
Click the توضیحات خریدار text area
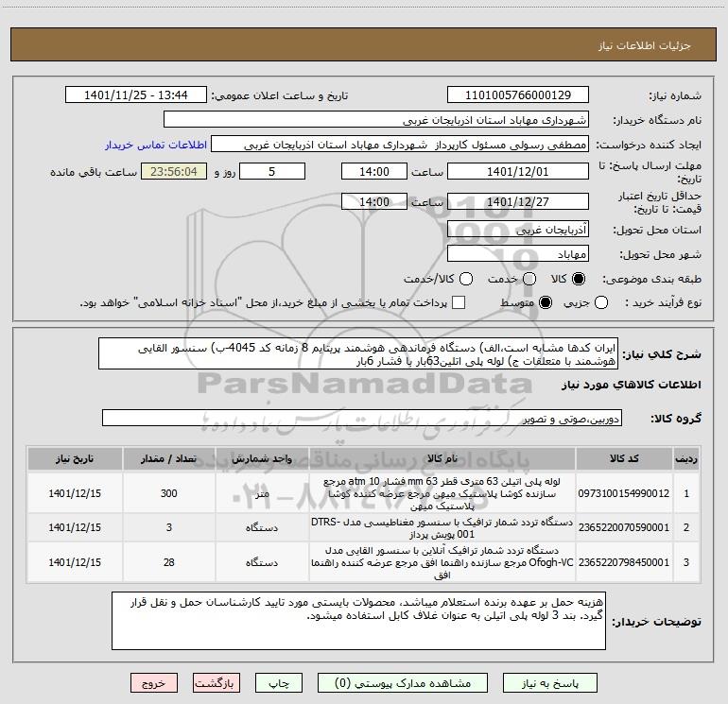click(358, 621)
